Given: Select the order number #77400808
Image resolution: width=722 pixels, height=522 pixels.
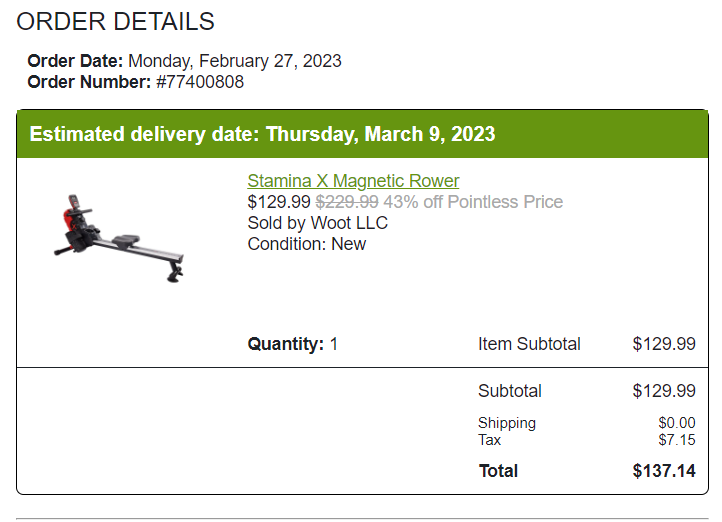Looking at the screenshot, I should click(200, 82).
